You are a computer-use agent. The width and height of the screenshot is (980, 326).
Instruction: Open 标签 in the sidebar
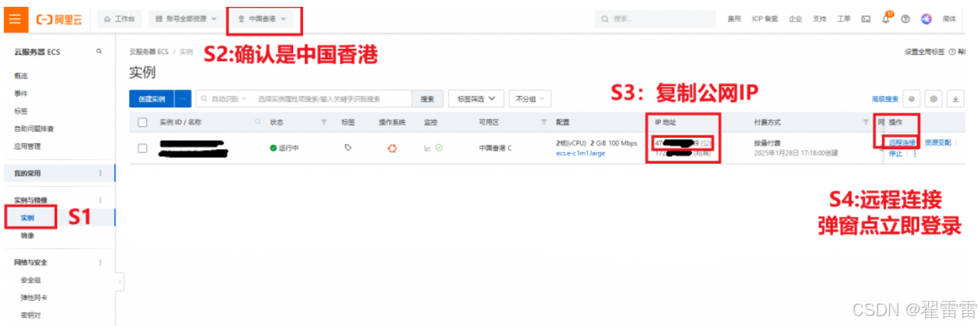tap(22, 110)
